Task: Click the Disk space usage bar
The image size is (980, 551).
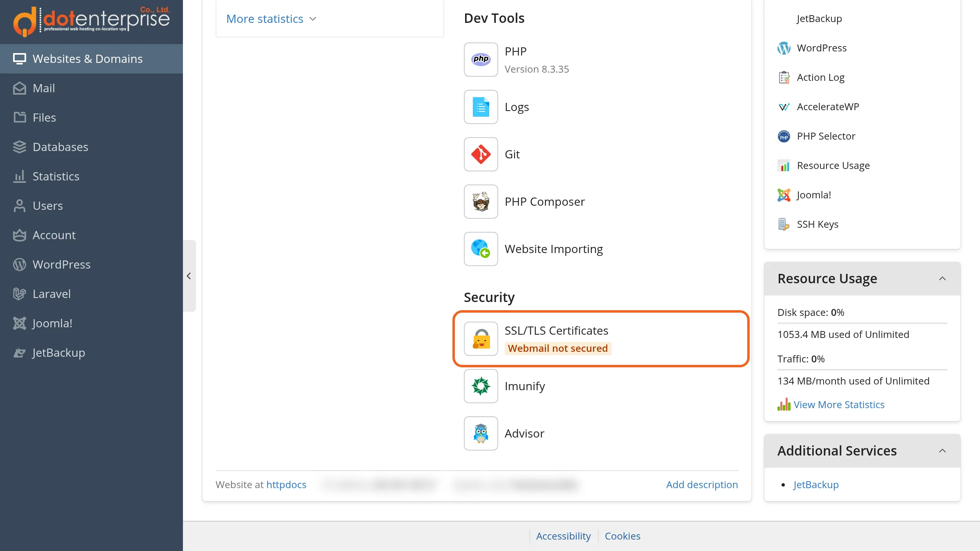Action: [x=862, y=323]
